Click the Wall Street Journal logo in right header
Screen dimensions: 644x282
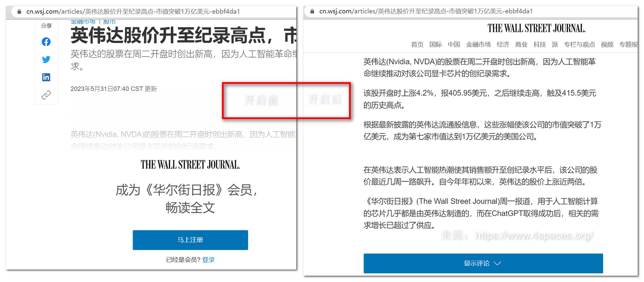(536, 29)
